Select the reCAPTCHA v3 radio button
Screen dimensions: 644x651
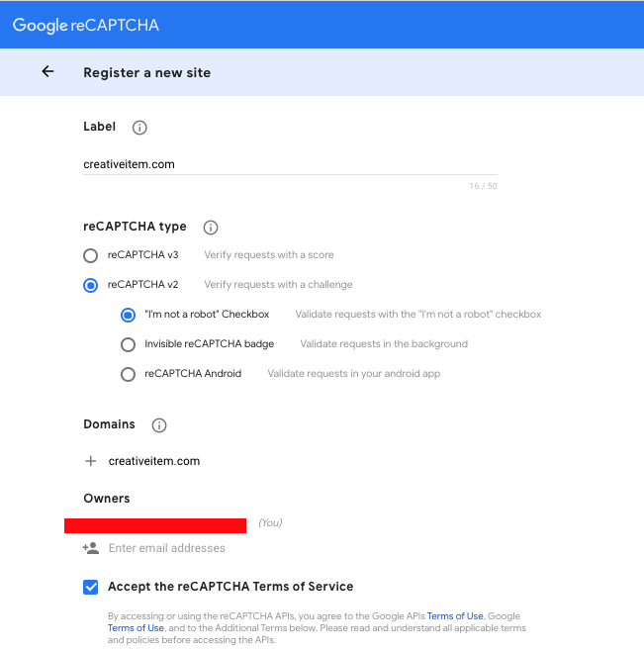91,255
